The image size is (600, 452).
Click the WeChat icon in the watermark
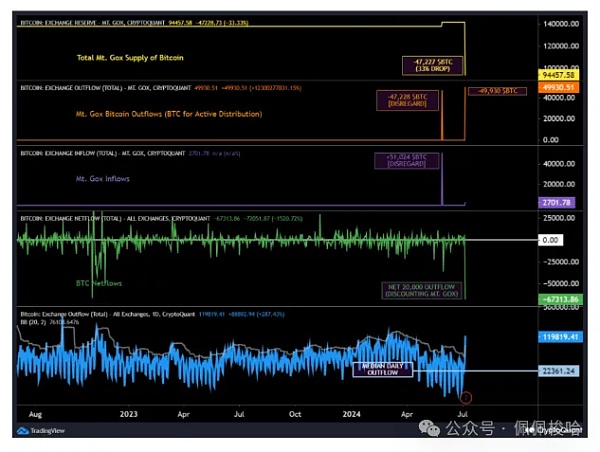coord(430,428)
